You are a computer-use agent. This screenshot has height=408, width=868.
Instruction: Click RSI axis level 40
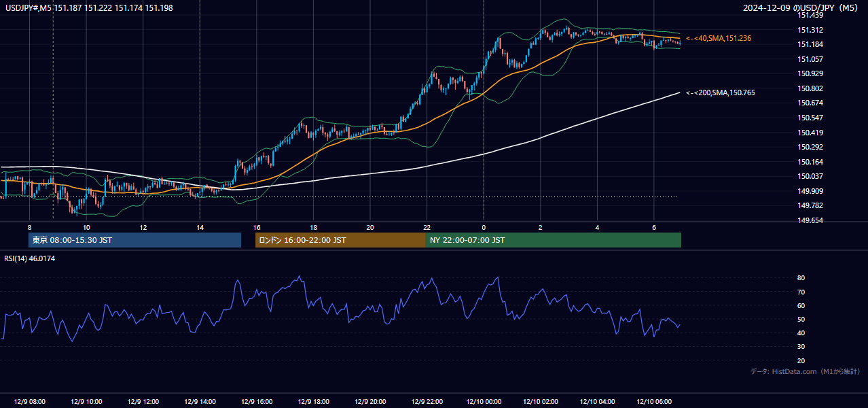[x=801, y=333]
